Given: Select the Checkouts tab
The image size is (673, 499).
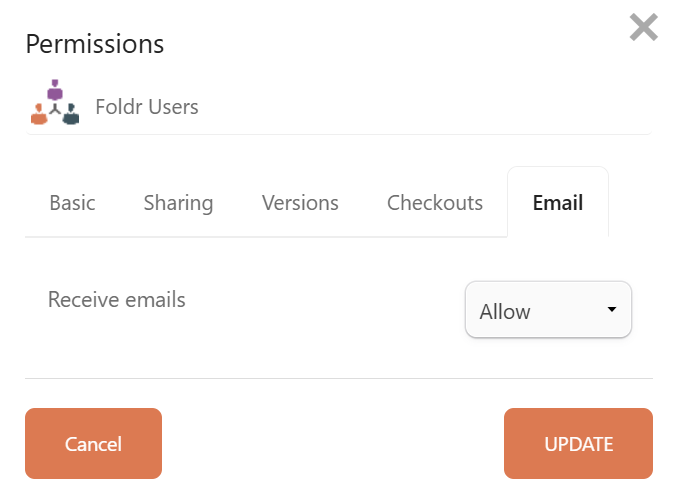Looking at the screenshot, I should pos(435,203).
